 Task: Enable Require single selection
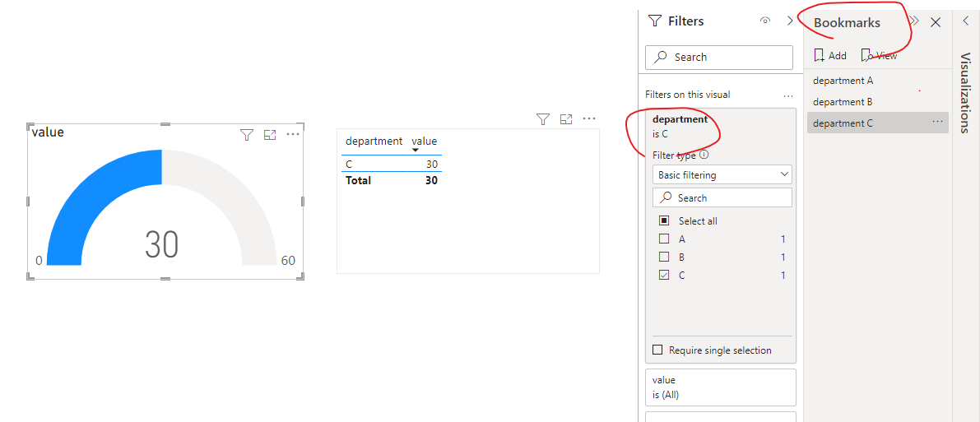coord(657,350)
